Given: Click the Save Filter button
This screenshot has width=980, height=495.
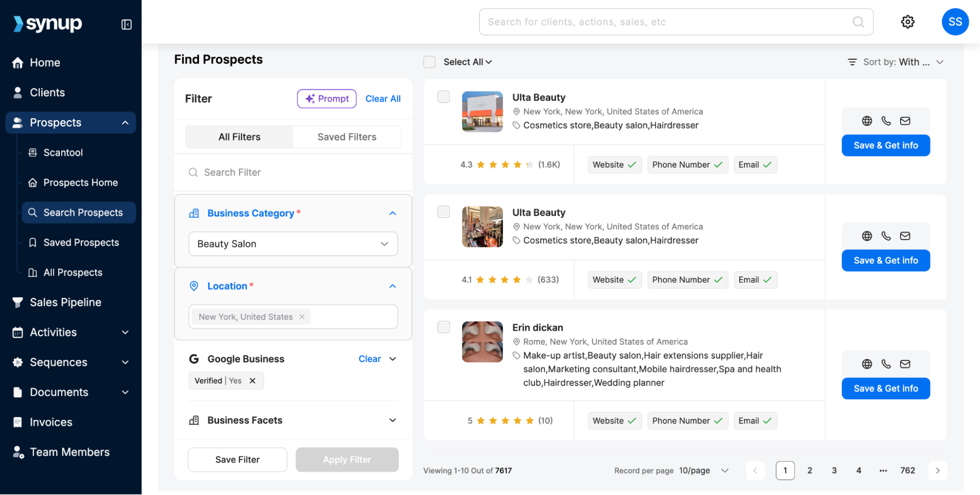Looking at the screenshot, I should 237,460.
